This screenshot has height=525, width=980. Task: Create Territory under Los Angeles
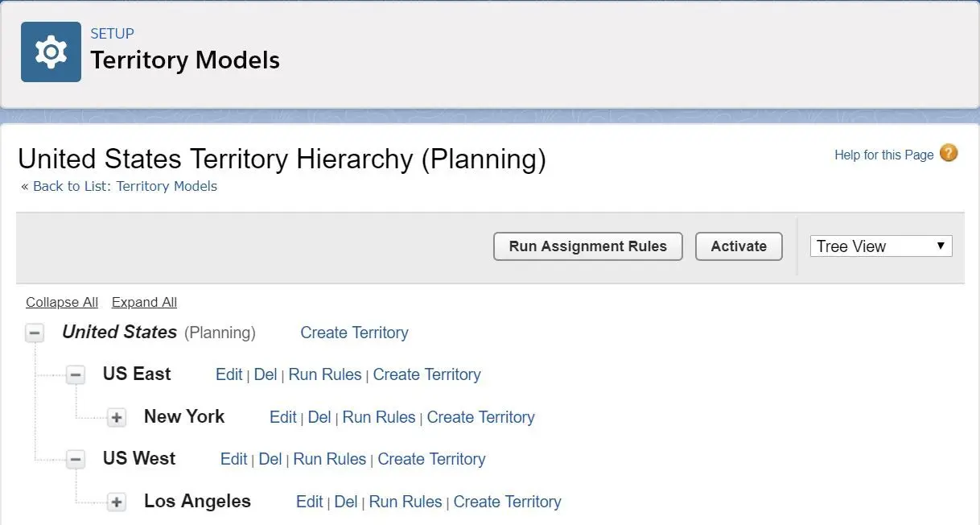click(x=507, y=502)
